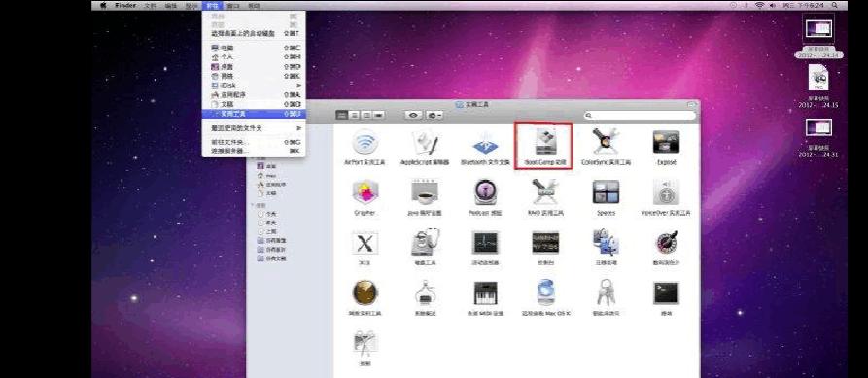Switch Finder to list view
The image size is (868, 378).
point(354,115)
